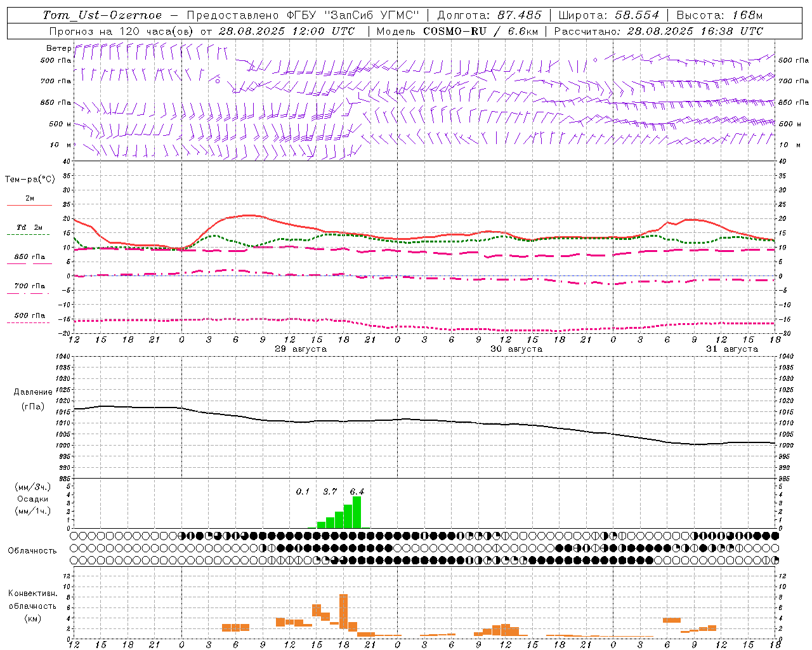Click the 850 гПа temperature legend line sample

(29, 264)
